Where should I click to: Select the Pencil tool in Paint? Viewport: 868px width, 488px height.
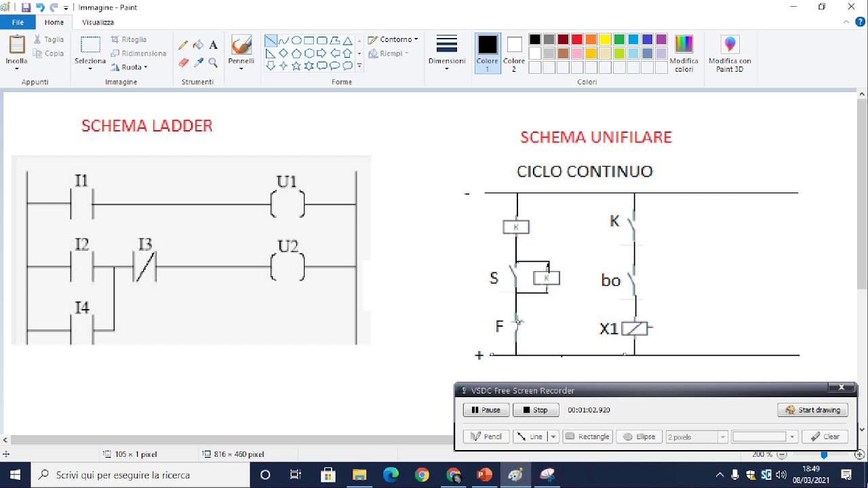[183, 45]
